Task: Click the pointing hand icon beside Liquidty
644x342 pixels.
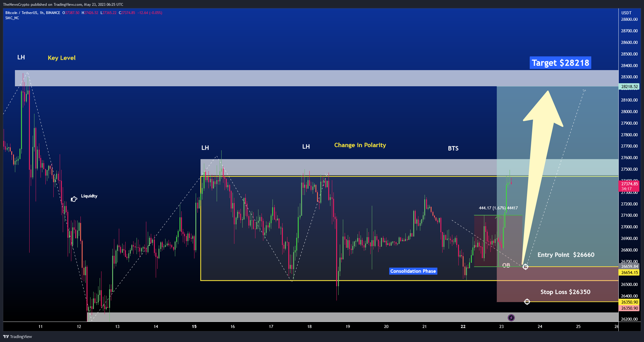Action: coord(74,199)
